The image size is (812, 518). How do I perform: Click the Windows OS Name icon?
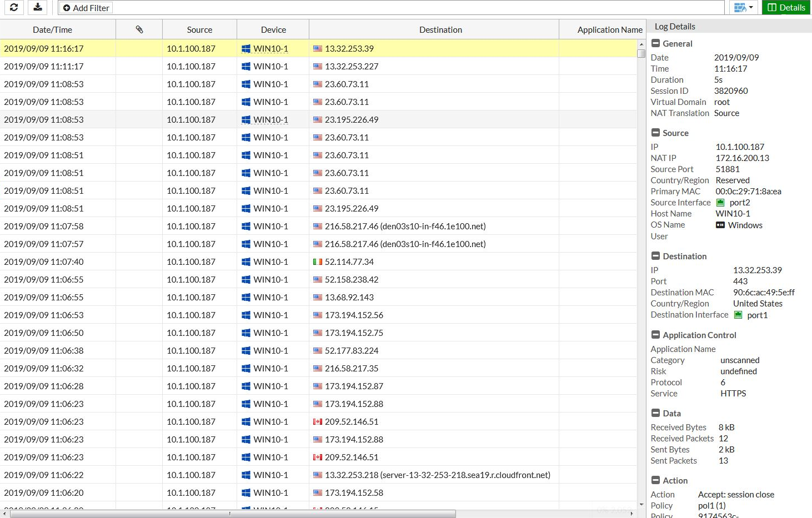(x=720, y=225)
